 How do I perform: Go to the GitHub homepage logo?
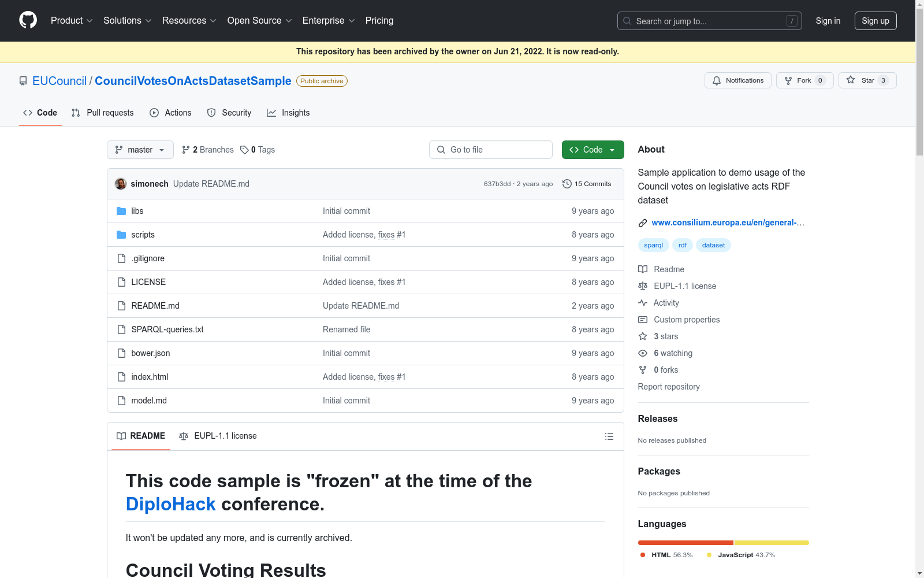(28, 20)
